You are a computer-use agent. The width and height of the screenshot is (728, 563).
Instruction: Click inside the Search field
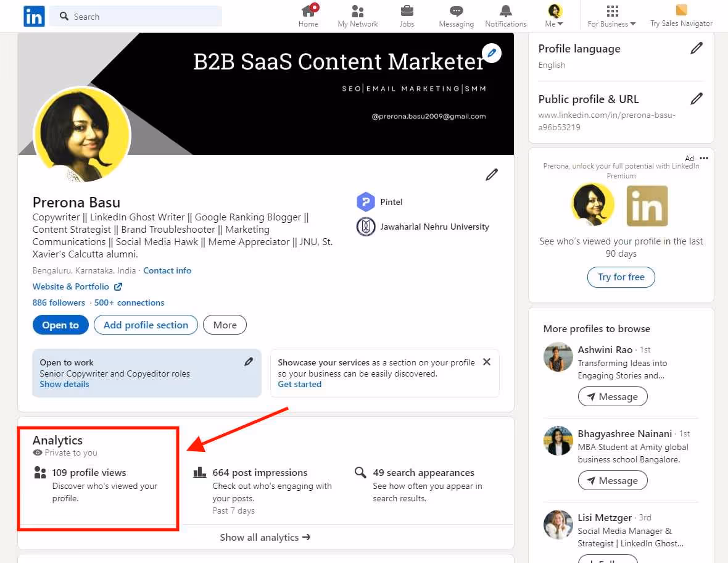click(136, 17)
